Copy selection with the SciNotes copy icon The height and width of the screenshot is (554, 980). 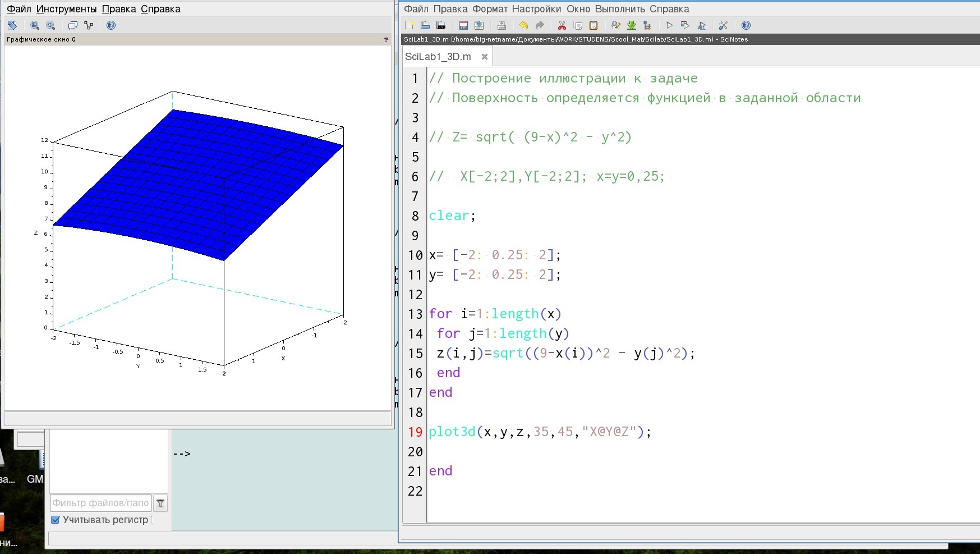[x=578, y=25]
